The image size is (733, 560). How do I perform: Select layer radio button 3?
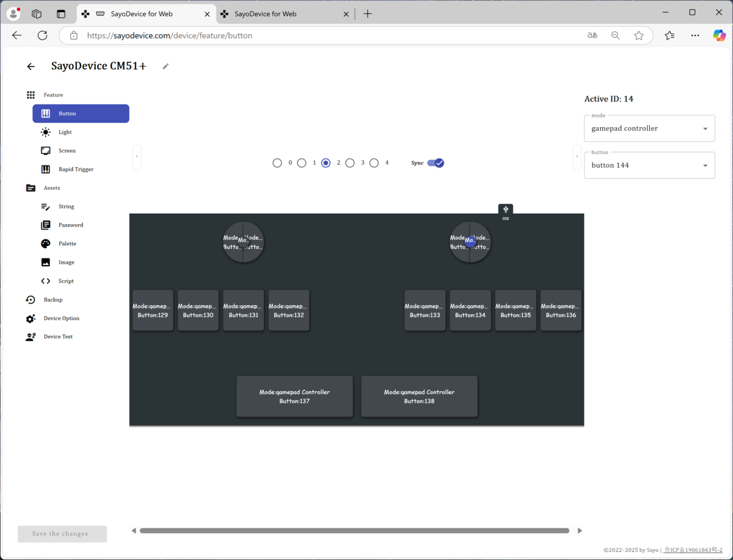coord(350,163)
